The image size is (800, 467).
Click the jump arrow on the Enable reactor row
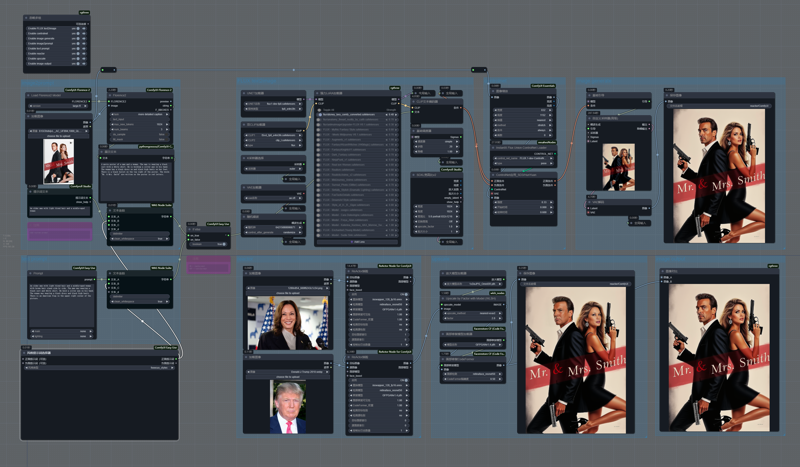(x=84, y=54)
